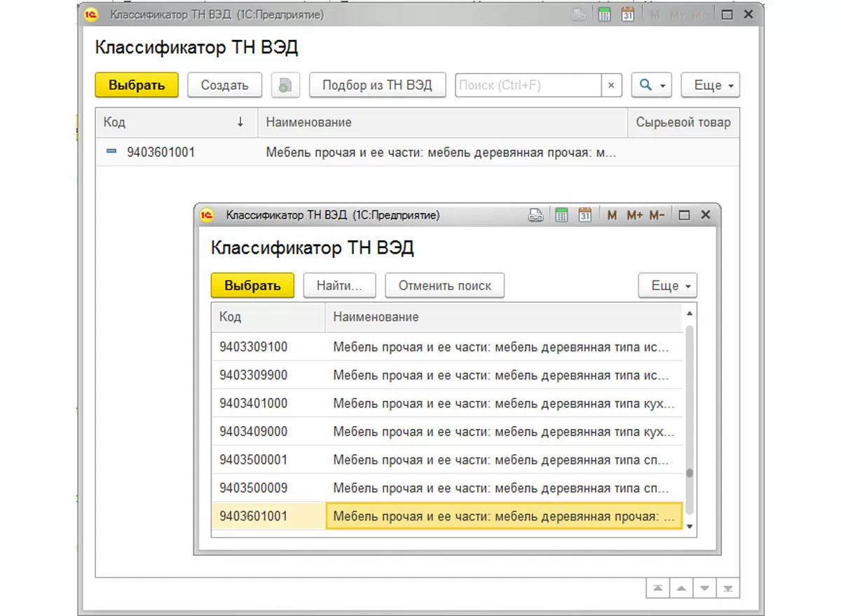841x616 pixels.
Task: Click the inner list vertical scrollbar thumb
Action: [690, 474]
